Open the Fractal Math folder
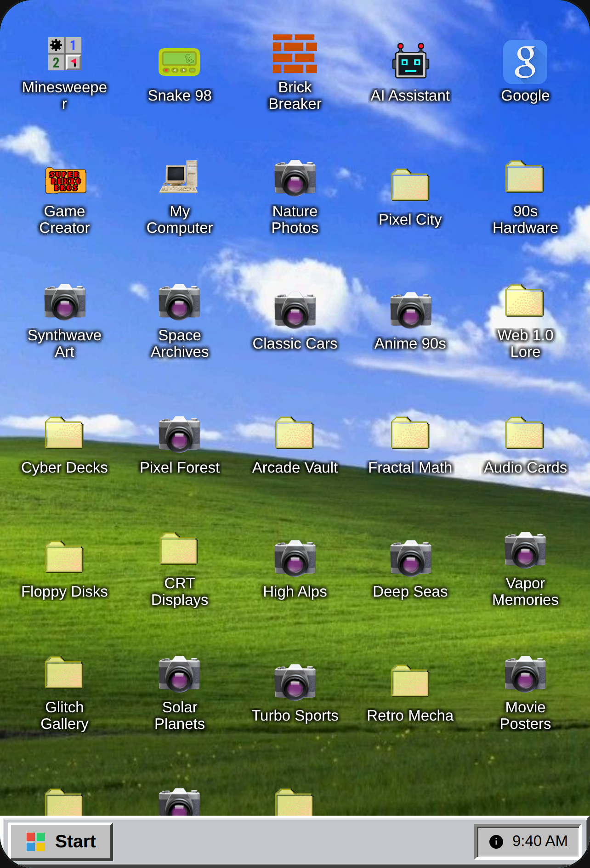Image resolution: width=590 pixels, height=868 pixels. point(410,433)
